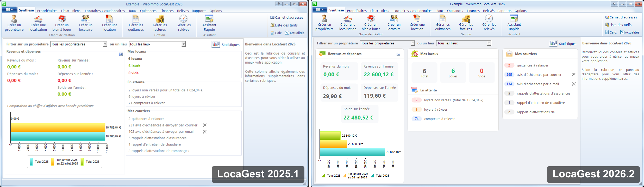This screenshot has width=644, height=187.
Task: Click Revenus et dépenses arrow icon in LocaGest 2026
Action: (398, 54)
